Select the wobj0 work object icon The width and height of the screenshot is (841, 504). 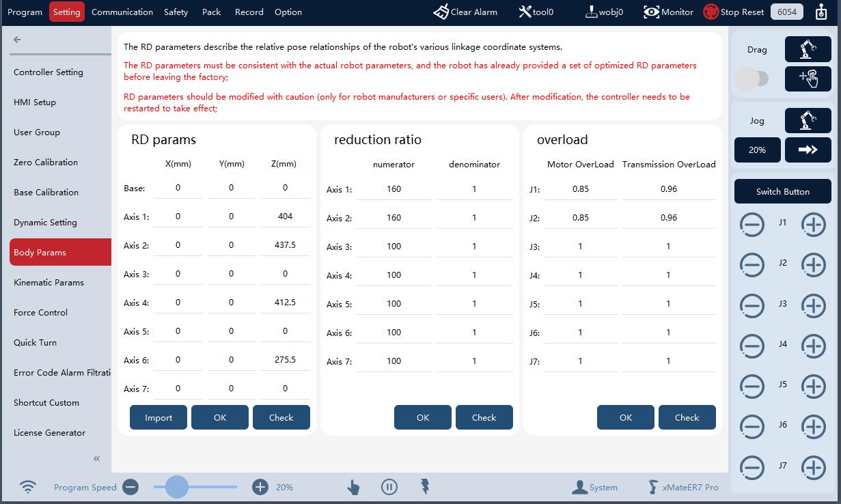[591, 12]
